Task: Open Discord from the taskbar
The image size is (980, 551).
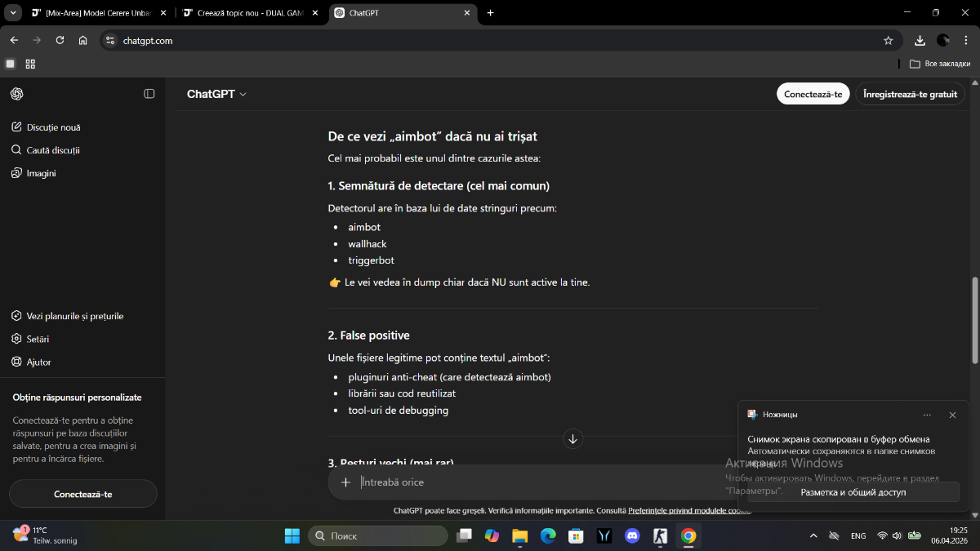Action: click(x=631, y=536)
